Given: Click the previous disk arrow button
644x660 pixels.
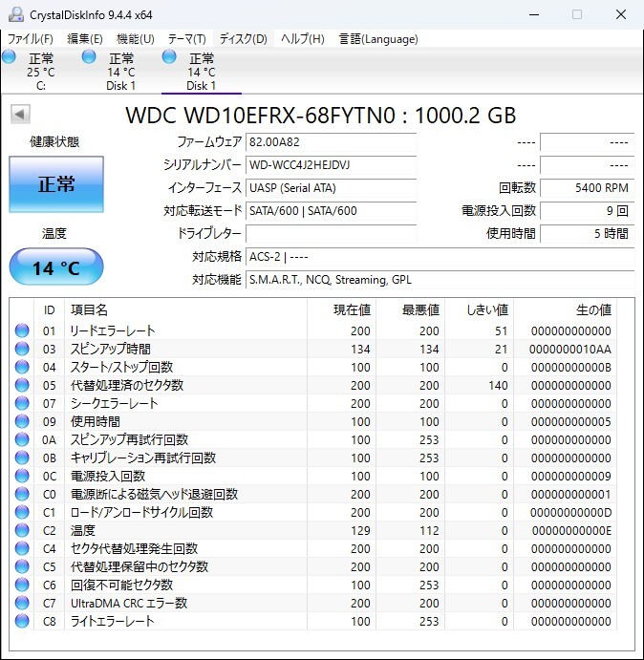Looking at the screenshot, I should (x=20, y=114).
